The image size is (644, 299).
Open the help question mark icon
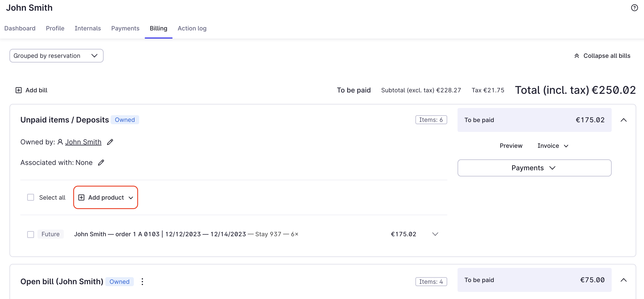(x=634, y=8)
